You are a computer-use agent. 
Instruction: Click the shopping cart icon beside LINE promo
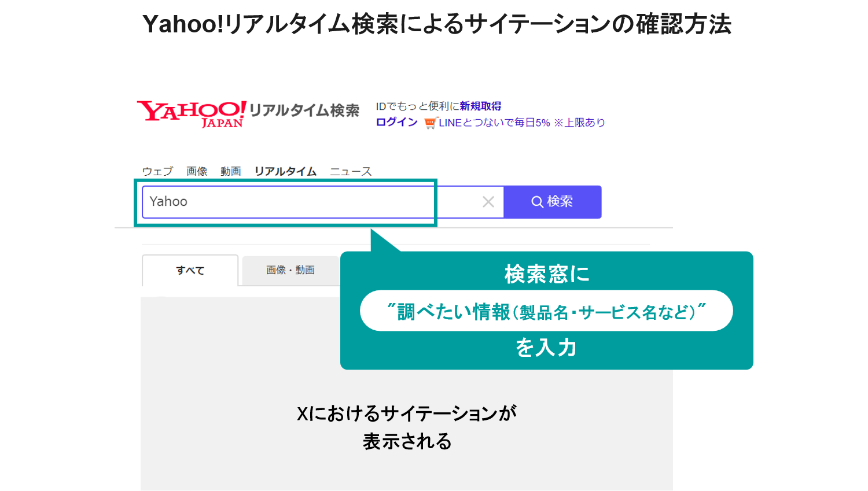coord(430,123)
